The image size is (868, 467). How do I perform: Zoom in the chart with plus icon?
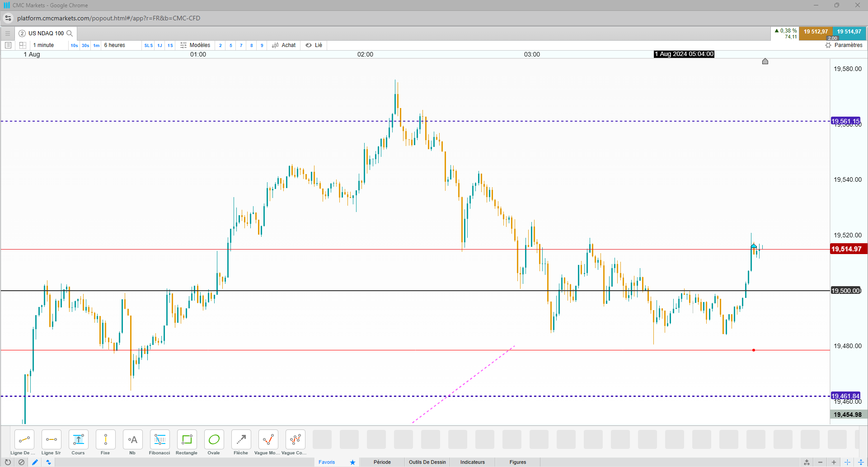pyautogui.click(x=834, y=462)
